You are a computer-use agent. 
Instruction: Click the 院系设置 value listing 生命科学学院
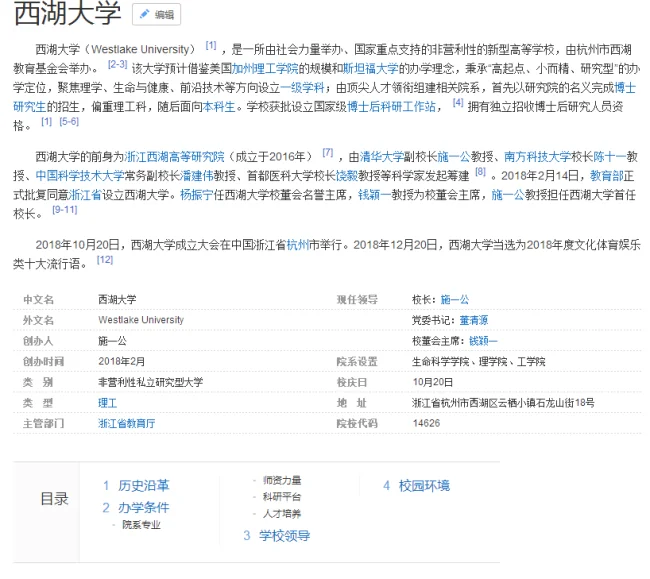[478, 361]
